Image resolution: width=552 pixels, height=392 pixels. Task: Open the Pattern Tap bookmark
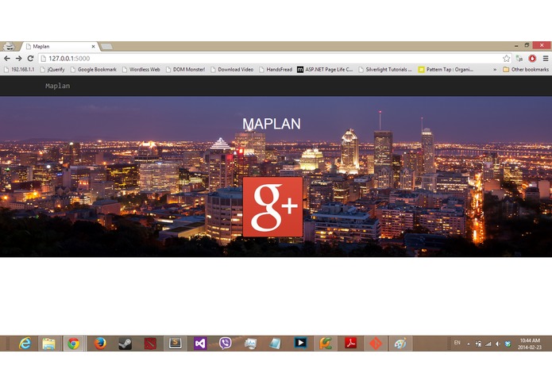click(x=446, y=70)
